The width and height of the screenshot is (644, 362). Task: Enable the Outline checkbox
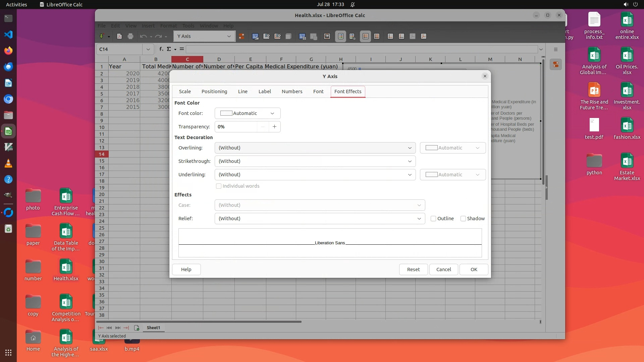point(433,219)
